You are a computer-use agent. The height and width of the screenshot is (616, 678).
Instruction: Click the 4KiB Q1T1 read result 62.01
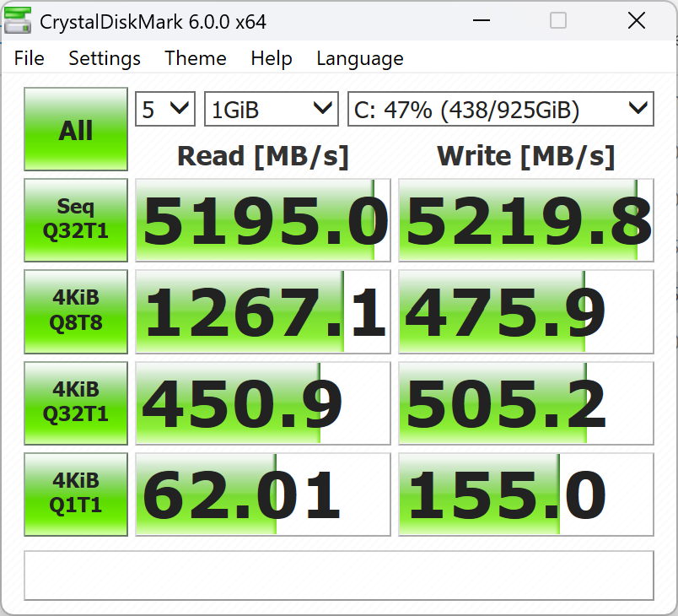click(x=263, y=494)
